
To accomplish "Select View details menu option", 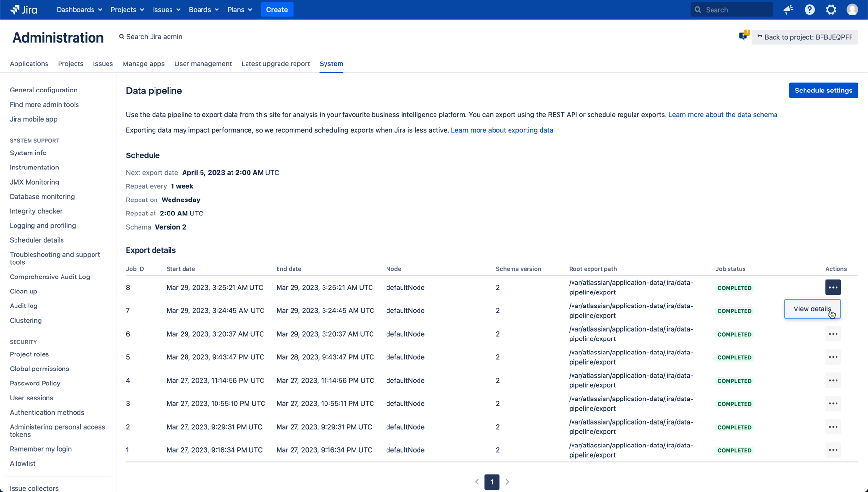I will tap(812, 309).
